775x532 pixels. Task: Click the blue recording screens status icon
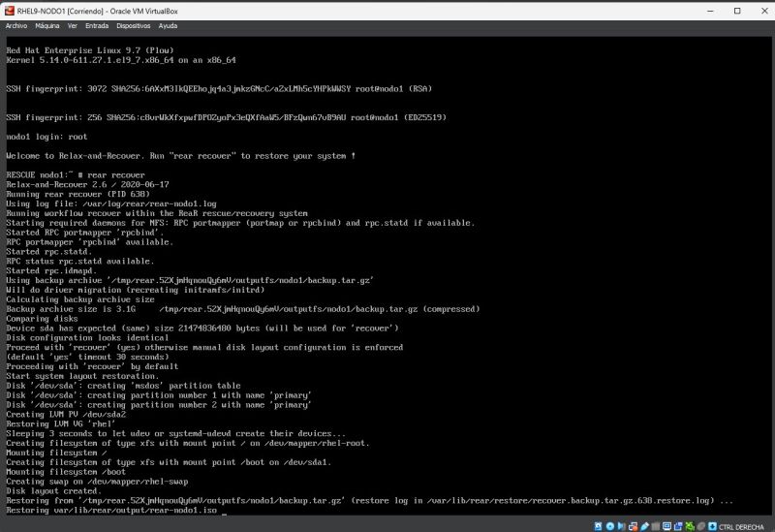pyautogui.click(x=678, y=526)
